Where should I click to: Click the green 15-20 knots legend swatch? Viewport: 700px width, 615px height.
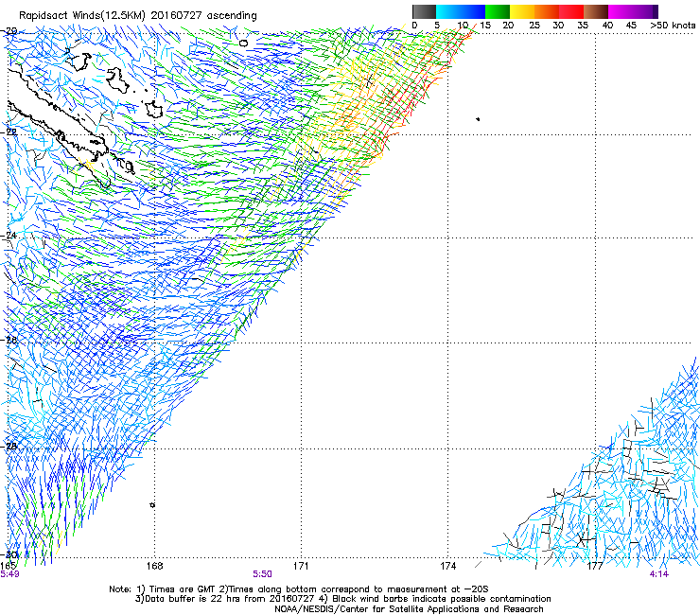[x=498, y=11]
